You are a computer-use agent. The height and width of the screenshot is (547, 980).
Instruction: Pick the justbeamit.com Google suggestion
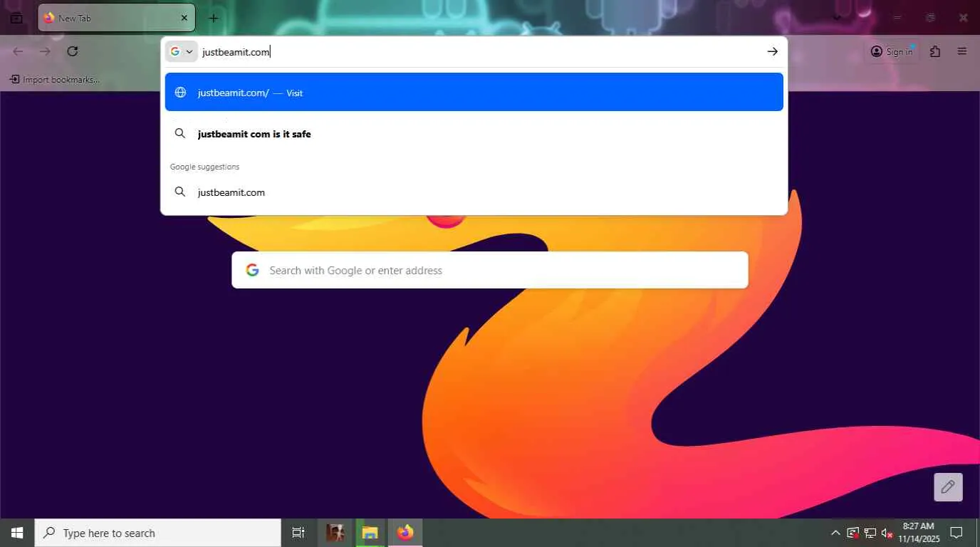[474, 192]
